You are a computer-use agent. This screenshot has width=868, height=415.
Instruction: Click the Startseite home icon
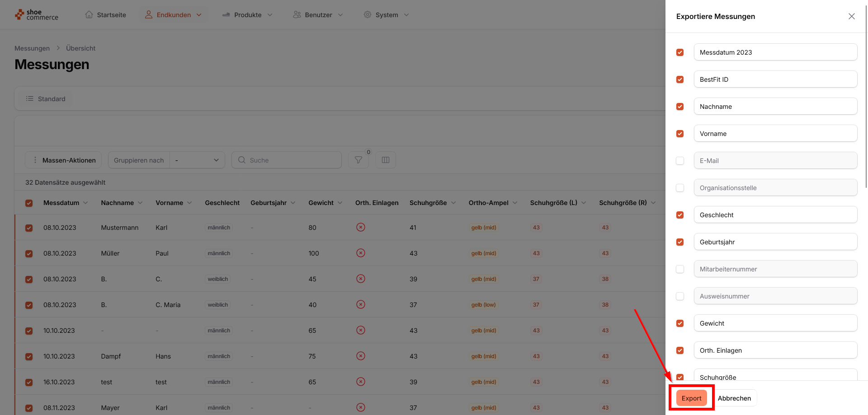[89, 14]
